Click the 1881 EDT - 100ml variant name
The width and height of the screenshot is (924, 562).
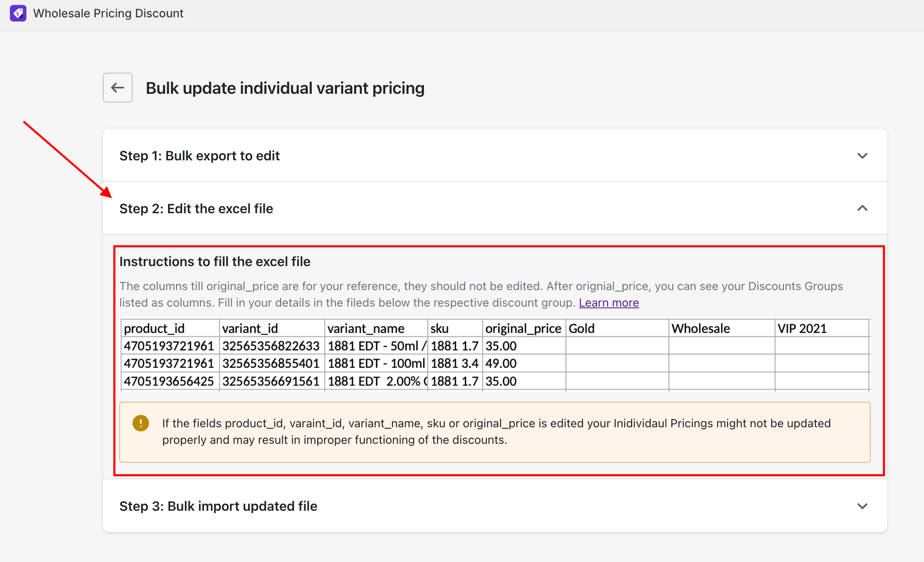pos(376,363)
